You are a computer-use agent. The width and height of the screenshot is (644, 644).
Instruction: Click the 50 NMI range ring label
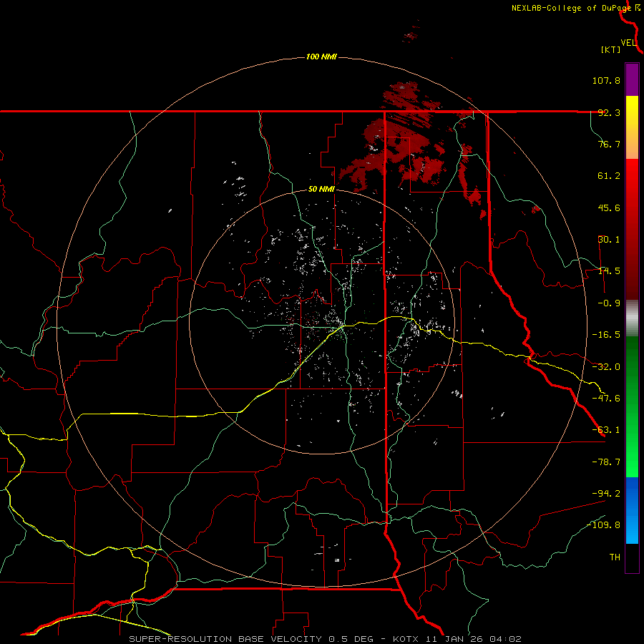click(x=321, y=189)
